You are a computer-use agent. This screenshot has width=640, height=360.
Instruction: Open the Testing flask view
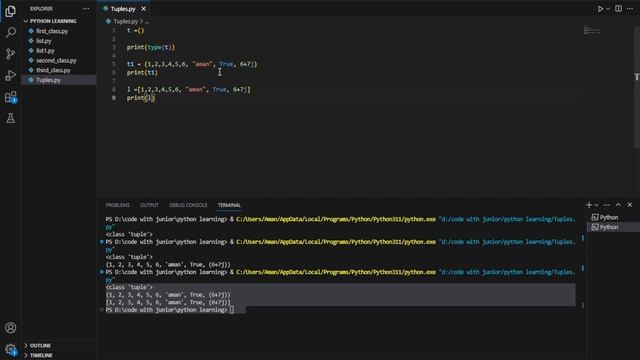pos(11,118)
